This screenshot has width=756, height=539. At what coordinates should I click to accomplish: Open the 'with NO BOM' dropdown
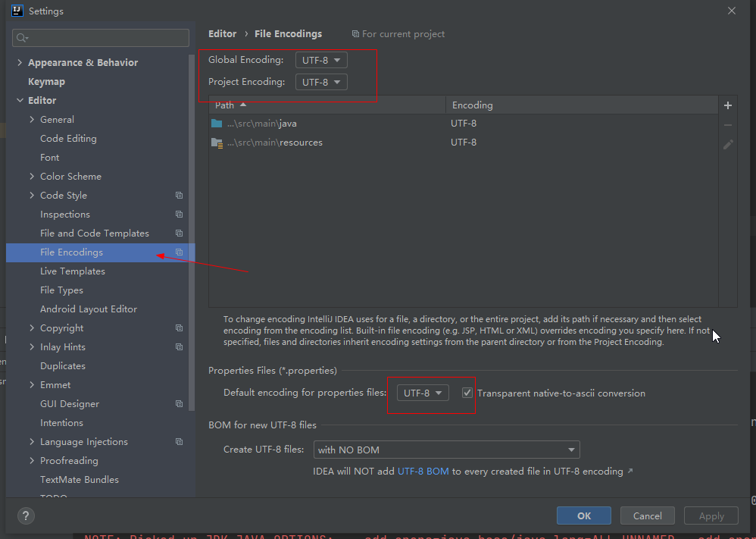coord(446,449)
